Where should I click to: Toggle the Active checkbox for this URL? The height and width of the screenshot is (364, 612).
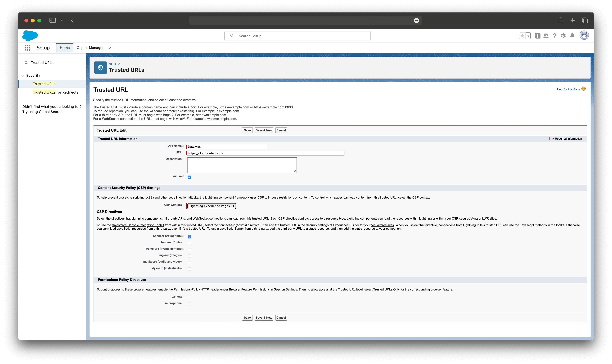(x=189, y=177)
